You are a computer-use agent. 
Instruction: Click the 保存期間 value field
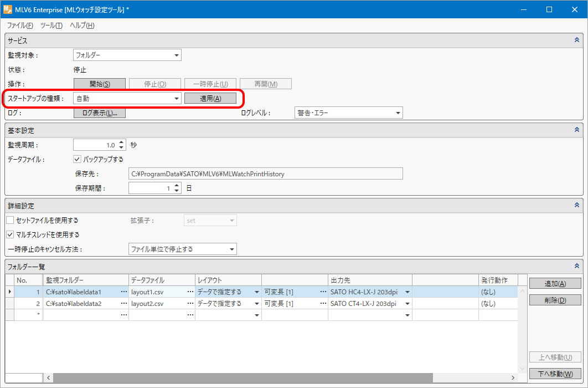151,188
